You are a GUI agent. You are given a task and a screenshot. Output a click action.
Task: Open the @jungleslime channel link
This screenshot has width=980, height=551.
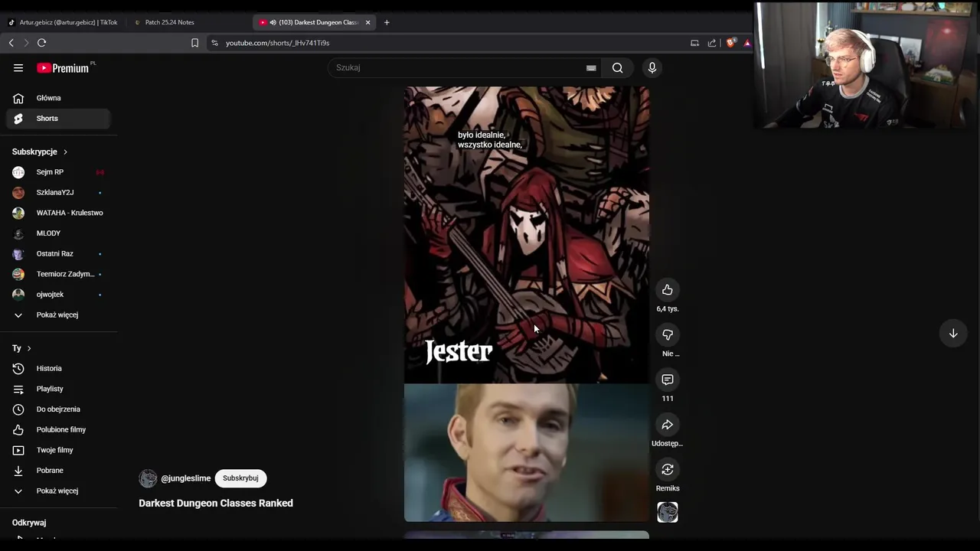coord(185,478)
